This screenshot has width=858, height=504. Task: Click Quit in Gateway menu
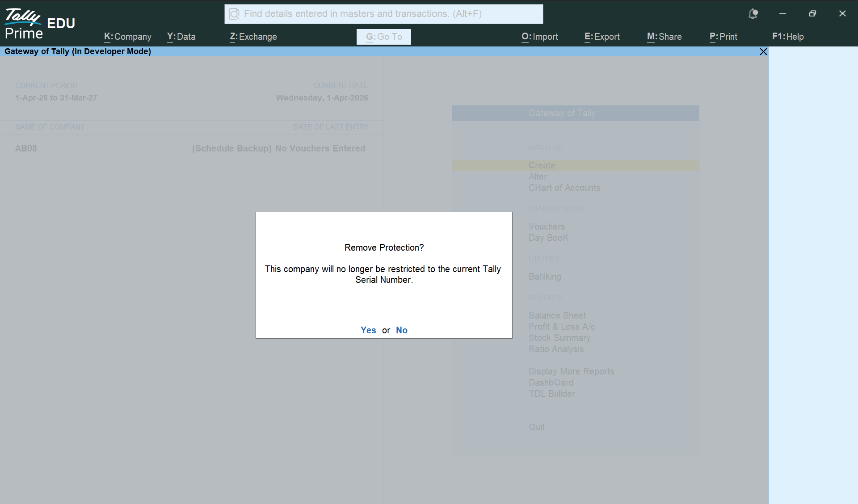pyautogui.click(x=537, y=427)
